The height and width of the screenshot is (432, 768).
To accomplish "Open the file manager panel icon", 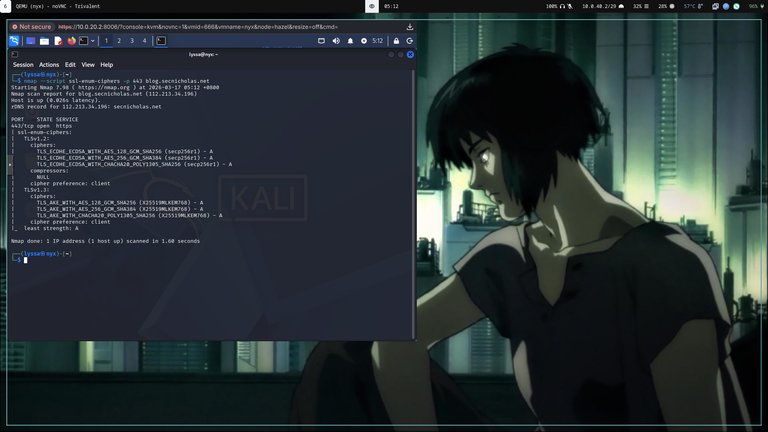I will click(x=44, y=41).
